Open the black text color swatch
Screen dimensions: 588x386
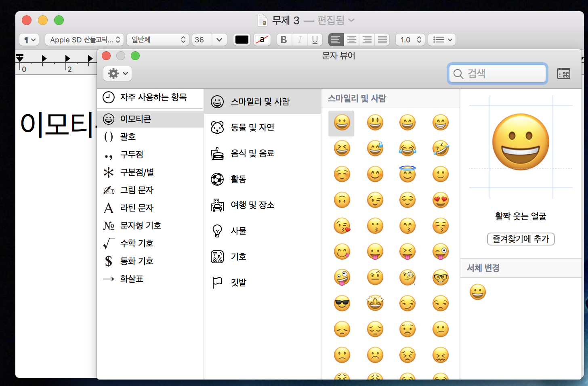pos(242,40)
